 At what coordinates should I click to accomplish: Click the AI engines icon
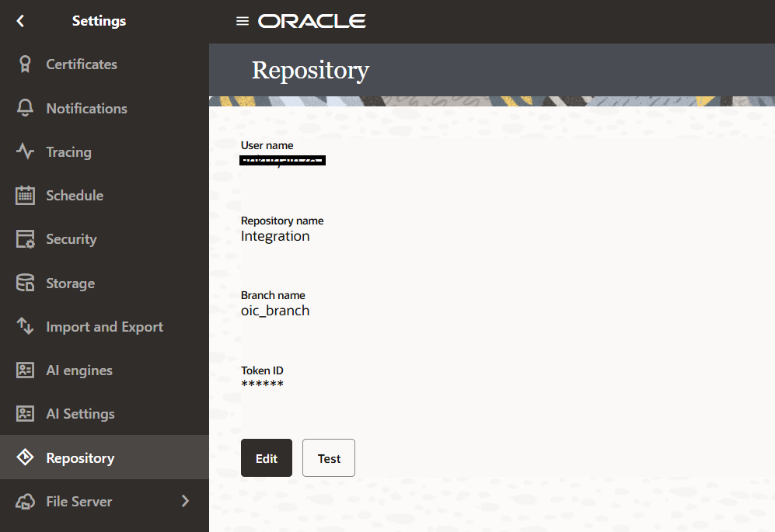coord(25,370)
